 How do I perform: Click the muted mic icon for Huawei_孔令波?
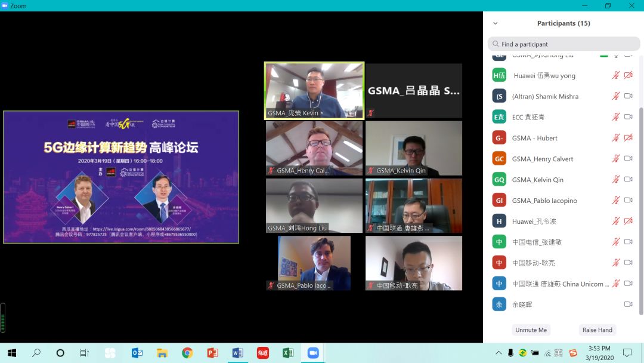click(x=615, y=221)
